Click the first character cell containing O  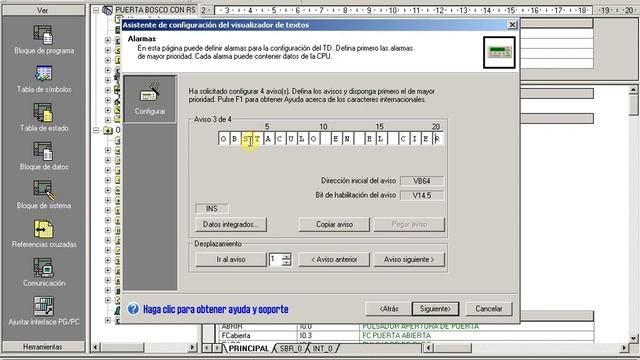coord(223,139)
